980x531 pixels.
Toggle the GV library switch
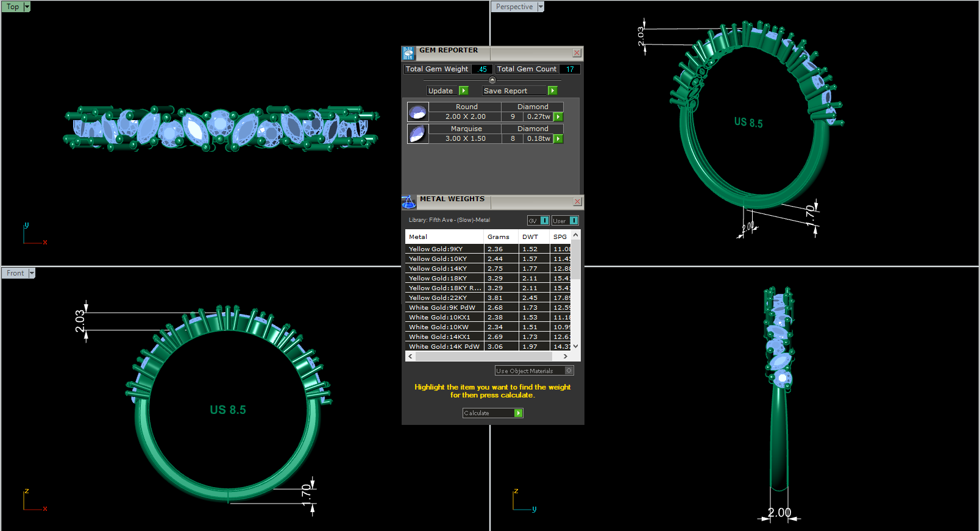pos(544,221)
